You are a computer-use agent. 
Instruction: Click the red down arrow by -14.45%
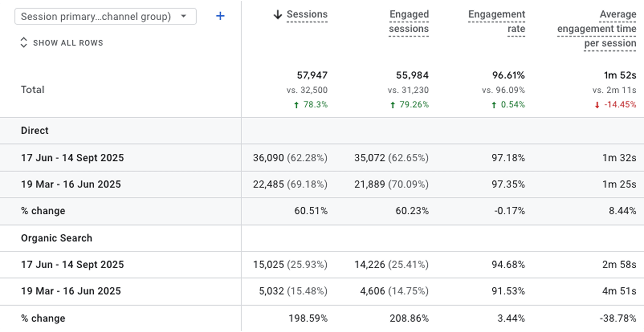click(x=597, y=105)
